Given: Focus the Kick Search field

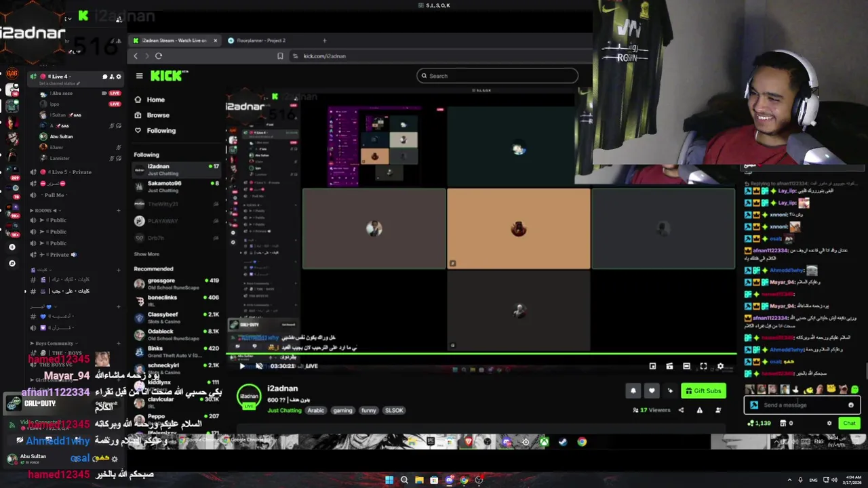Looking at the screenshot, I should tap(497, 76).
